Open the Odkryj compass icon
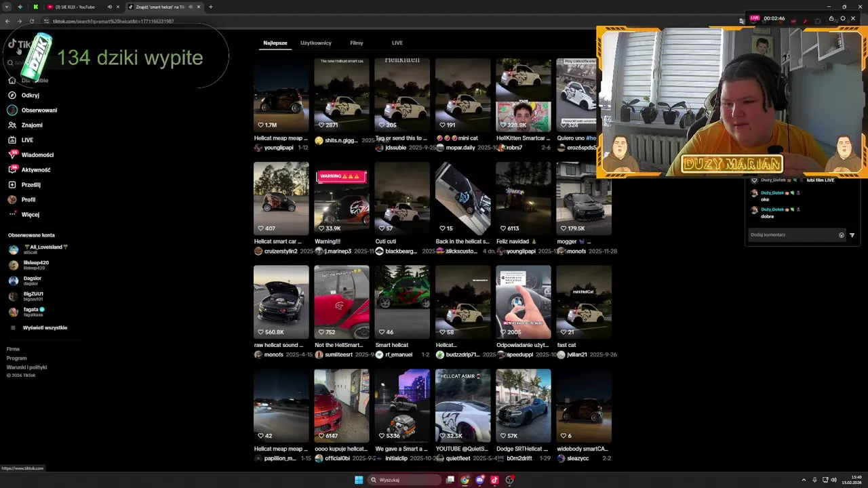 pos(12,96)
